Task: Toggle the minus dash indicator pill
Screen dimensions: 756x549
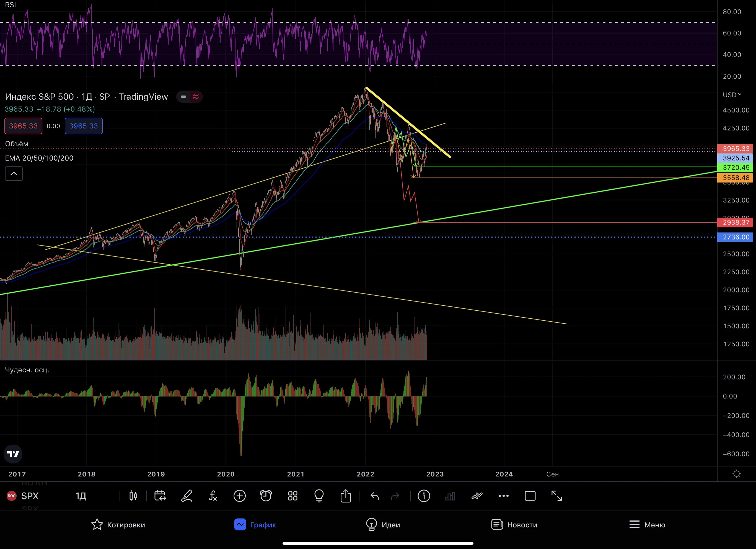Action: coord(183,97)
